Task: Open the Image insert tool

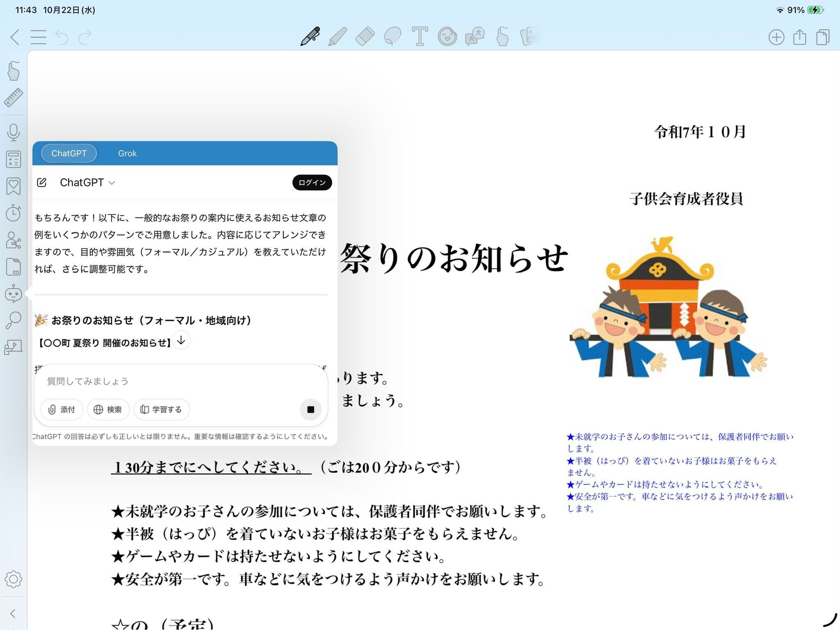Action: [x=530, y=37]
